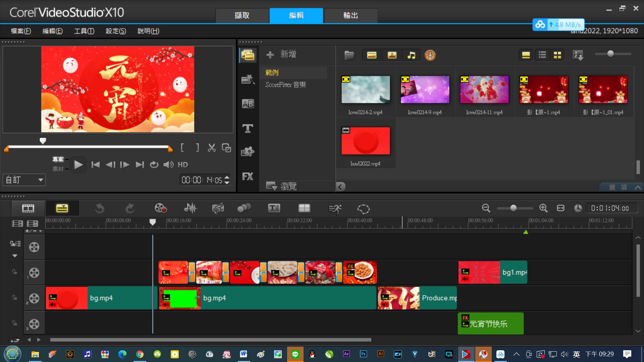This screenshot has width=644, height=362.
Task: Select the land2022.mp4 thumbnail
Action: coord(366,141)
